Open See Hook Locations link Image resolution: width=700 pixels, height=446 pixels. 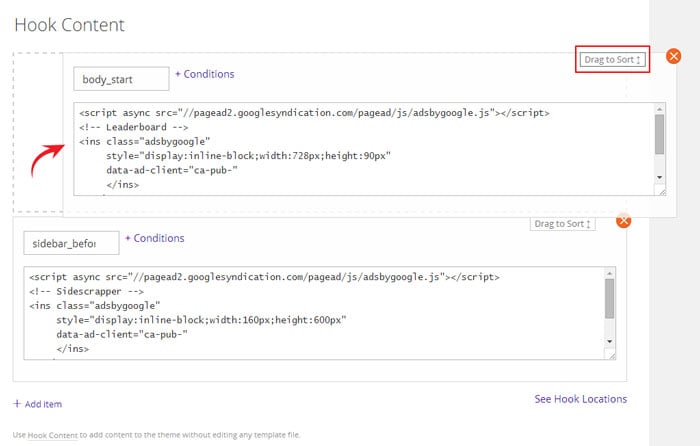[581, 399]
